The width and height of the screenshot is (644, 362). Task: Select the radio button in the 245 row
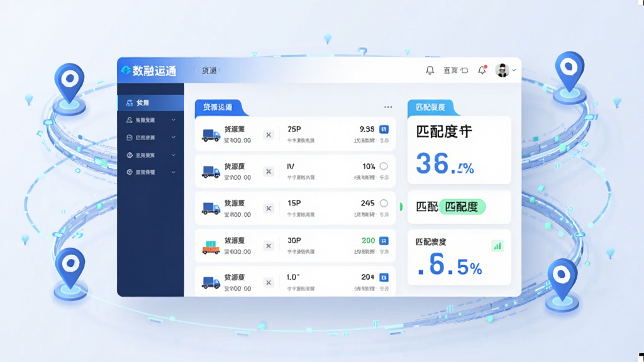point(384,203)
